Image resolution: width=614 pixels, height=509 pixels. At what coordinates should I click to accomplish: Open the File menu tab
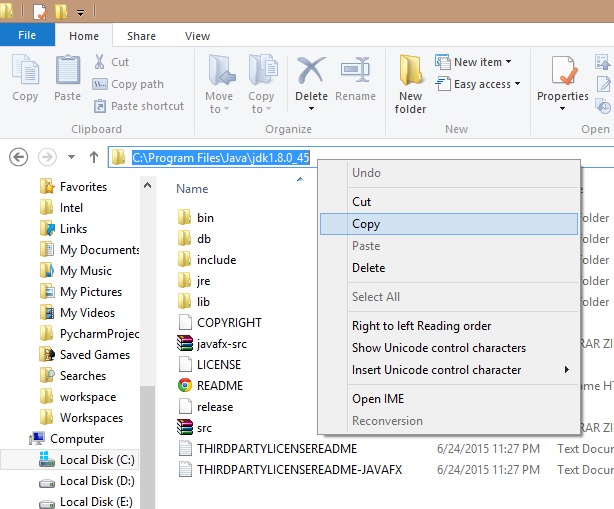[27, 35]
